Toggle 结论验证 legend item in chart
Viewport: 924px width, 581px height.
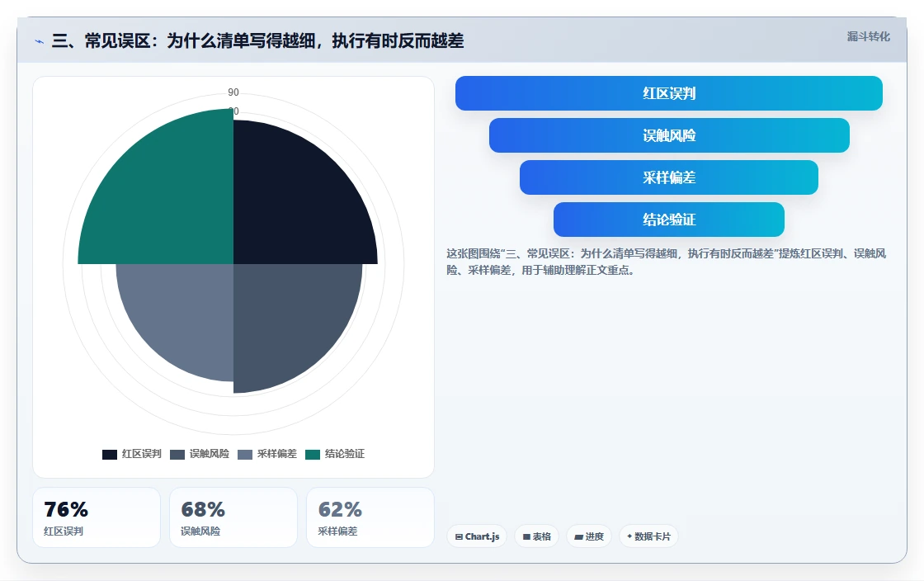point(335,454)
